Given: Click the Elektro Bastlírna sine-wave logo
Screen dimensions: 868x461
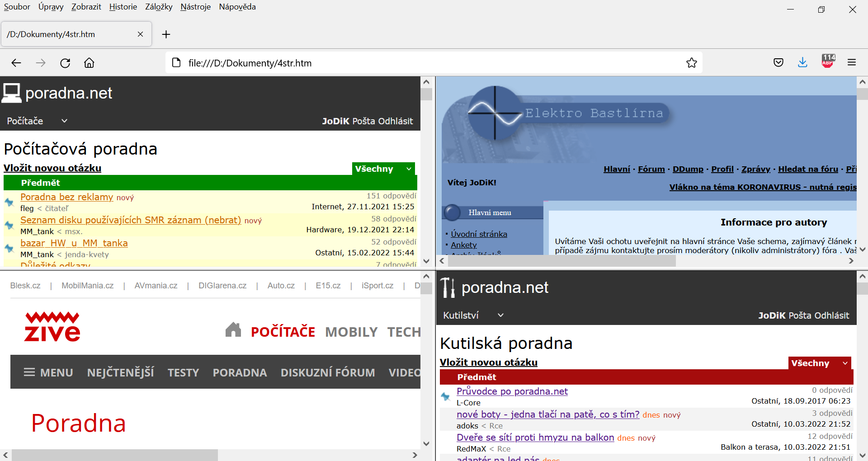Looking at the screenshot, I should pos(495,113).
